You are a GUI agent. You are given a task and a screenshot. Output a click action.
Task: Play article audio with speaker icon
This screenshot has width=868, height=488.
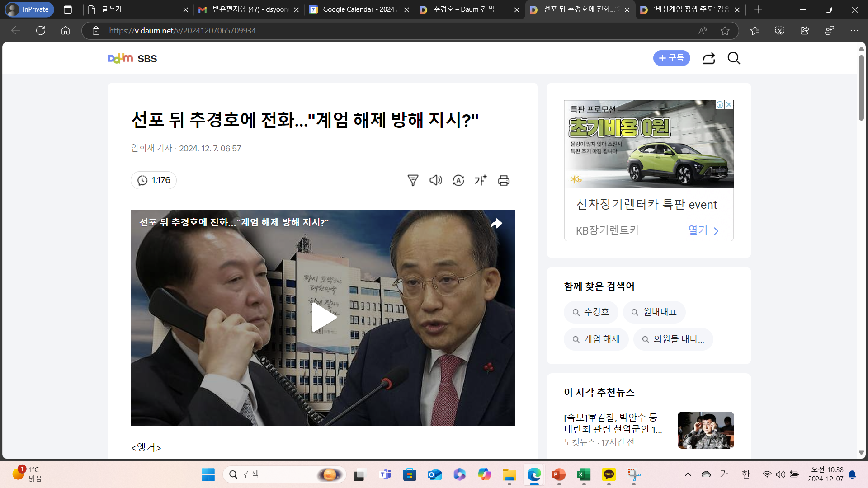point(435,180)
